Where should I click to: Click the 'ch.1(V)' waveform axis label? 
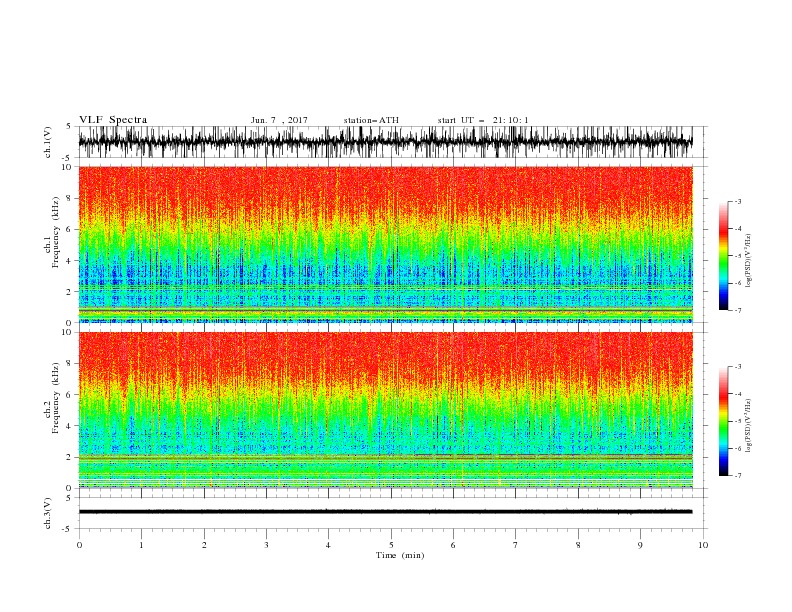[48, 142]
